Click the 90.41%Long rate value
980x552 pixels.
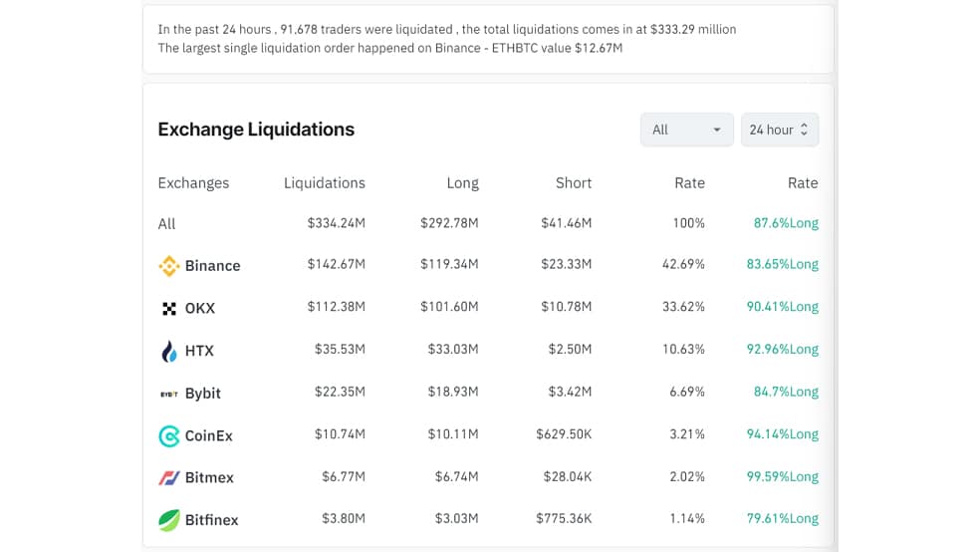click(x=783, y=307)
